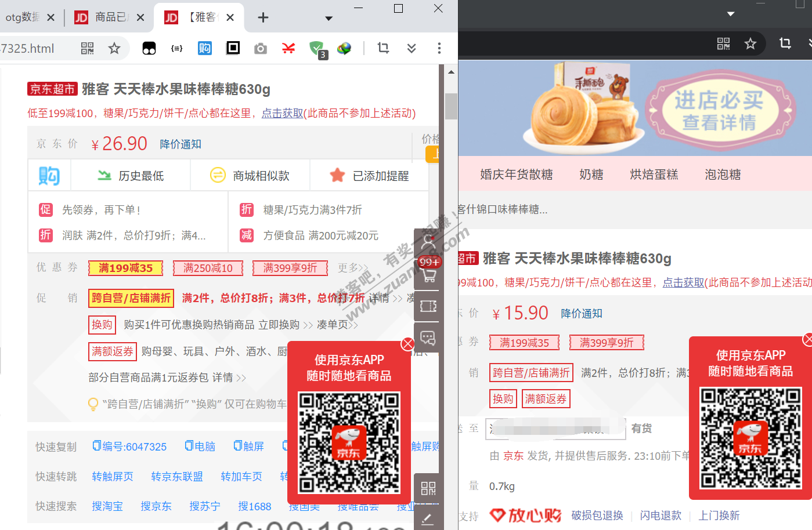
Task: Bookmark the page with left window's star icon
Action: click(x=114, y=48)
